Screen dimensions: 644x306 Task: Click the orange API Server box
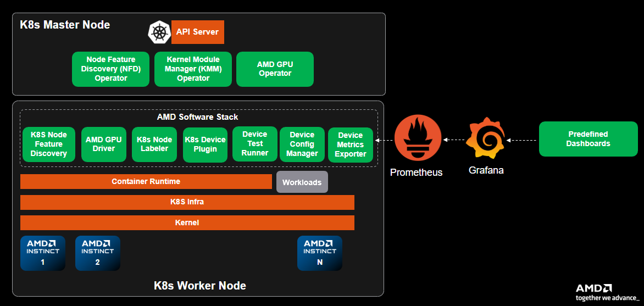coord(197,32)
